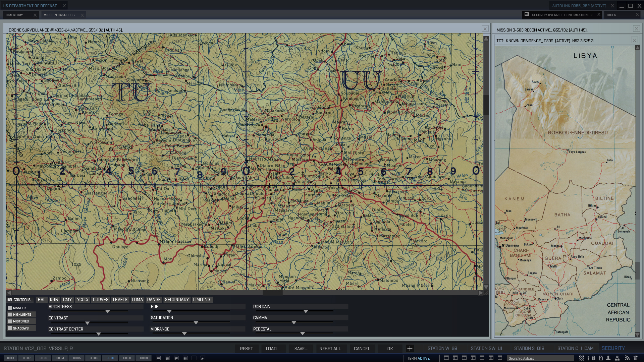This screenshot has width=644, height=362.
Task: Click the alarm clock icon
Action: [582, 358]
